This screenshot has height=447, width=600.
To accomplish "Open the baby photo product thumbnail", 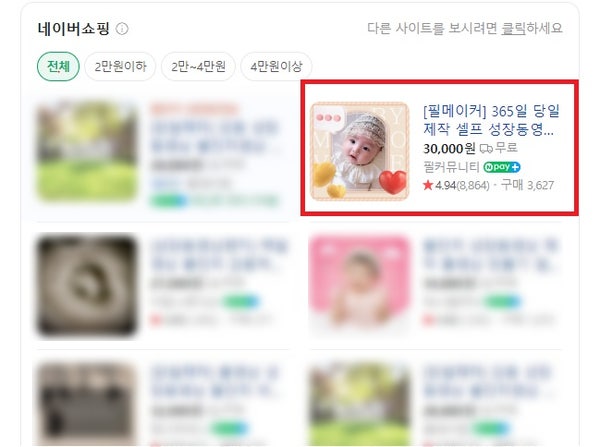I will 360,151.
